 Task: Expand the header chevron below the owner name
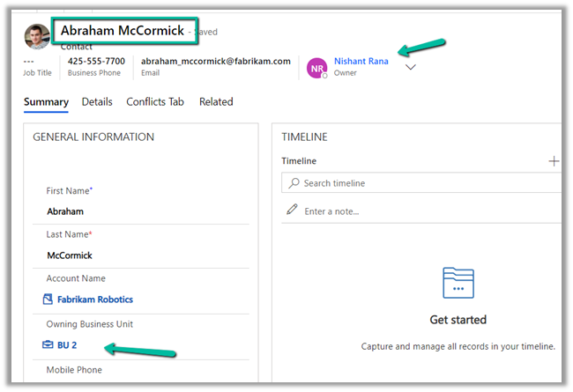(411, 68)
